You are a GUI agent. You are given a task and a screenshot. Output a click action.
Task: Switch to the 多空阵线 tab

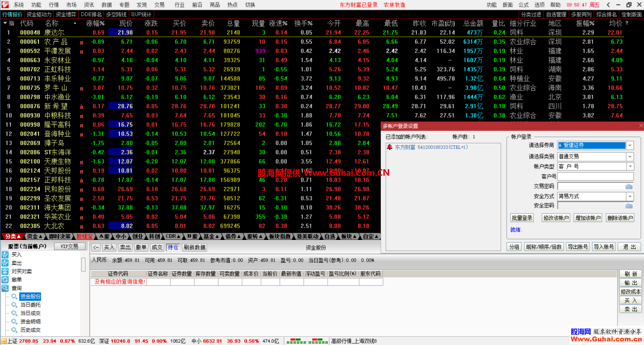pos(116,14)
